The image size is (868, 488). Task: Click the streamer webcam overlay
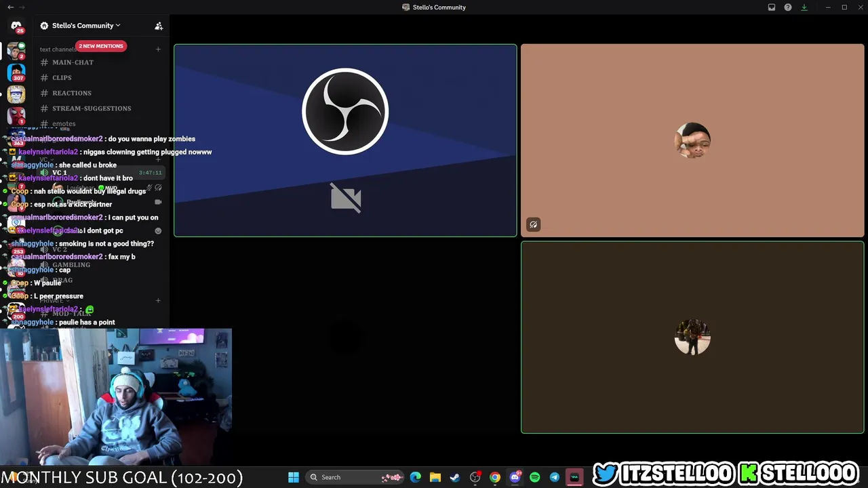pyautogui.click(x=116, y=397)
